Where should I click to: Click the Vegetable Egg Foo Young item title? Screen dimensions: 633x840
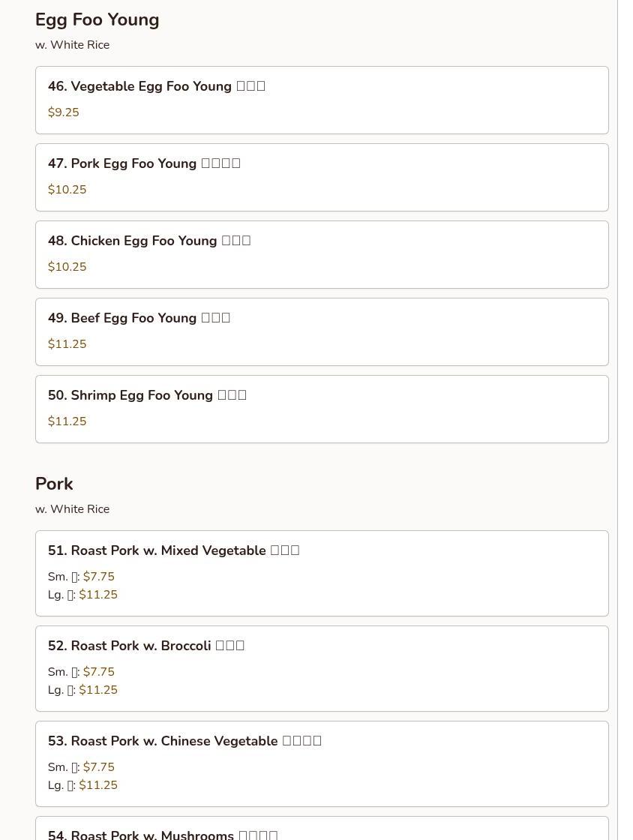[x=156, y=86]
